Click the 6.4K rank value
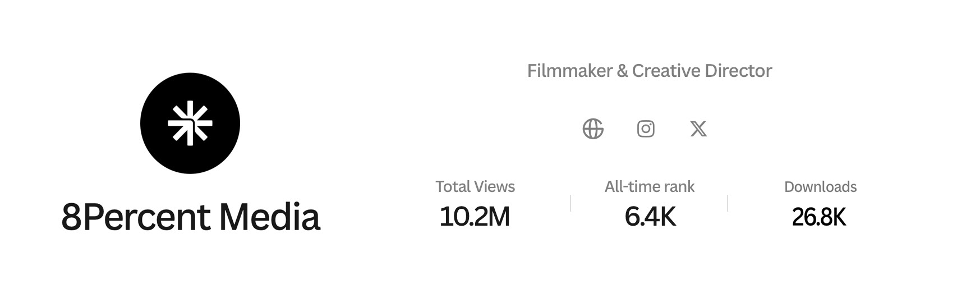980x302 pixels. coord(650,217)
